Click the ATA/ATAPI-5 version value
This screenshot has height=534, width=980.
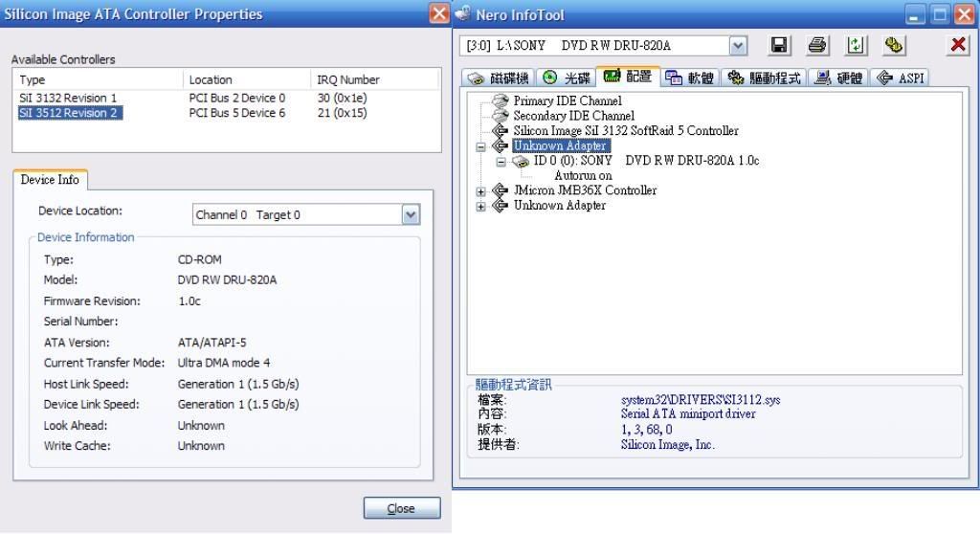point(212,343)
